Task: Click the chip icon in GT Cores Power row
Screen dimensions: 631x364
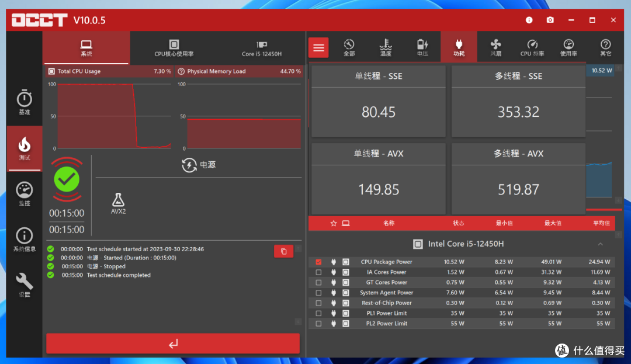Action: click(346, 282)
